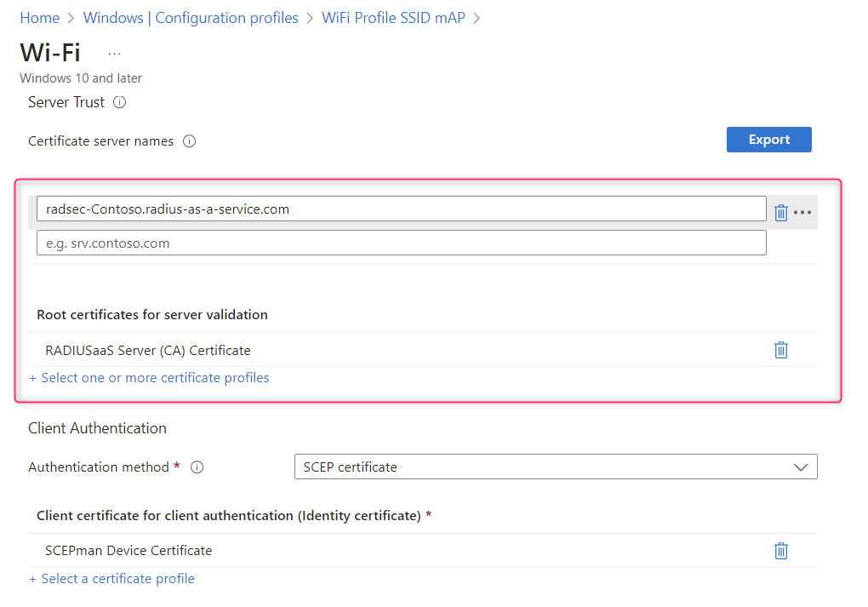Go to Home in the breadcrumb
This screenshot has width=868, height=607.
pos(39,18)
